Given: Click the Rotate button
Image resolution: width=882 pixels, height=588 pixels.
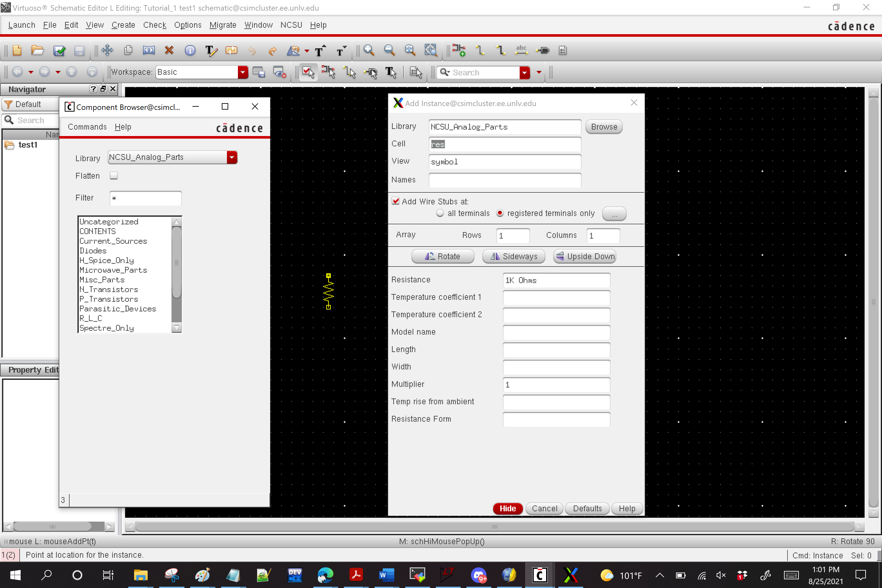Looking at the screenshot, I should coord(443,256).
